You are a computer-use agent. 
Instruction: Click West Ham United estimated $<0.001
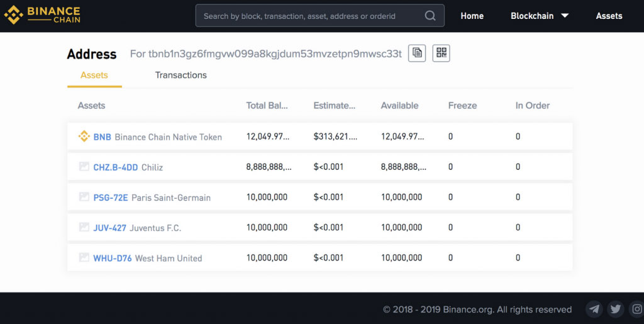click(328, 258)
